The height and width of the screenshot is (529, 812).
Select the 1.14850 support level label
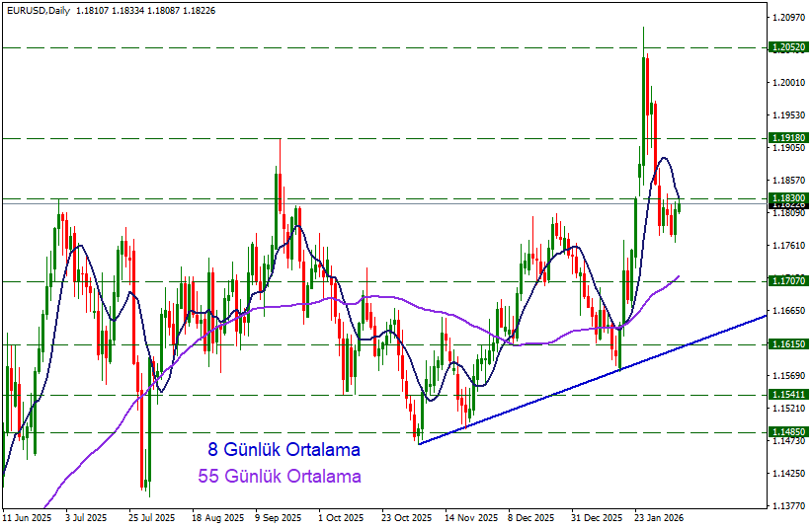click(788, 432)
